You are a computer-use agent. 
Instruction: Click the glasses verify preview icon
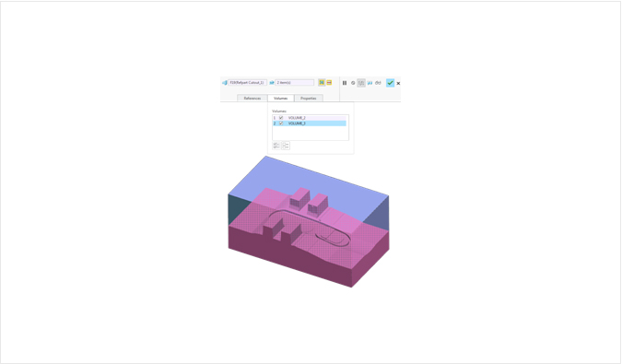[x=378, y=83]
